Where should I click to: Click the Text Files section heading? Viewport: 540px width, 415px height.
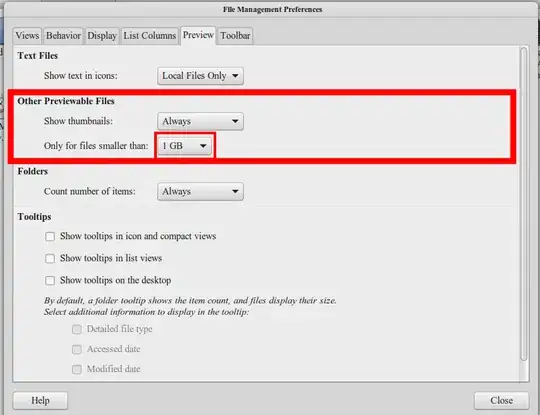tap(38, 55)
